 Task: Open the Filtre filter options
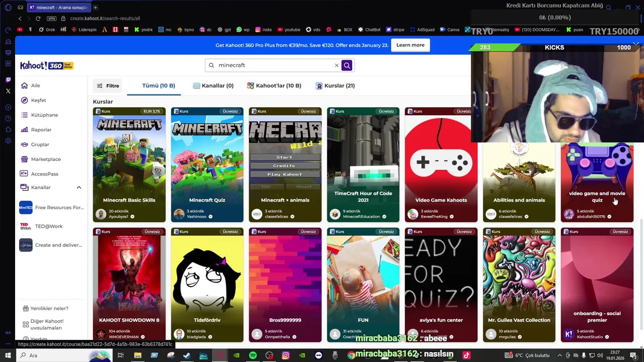108,86
